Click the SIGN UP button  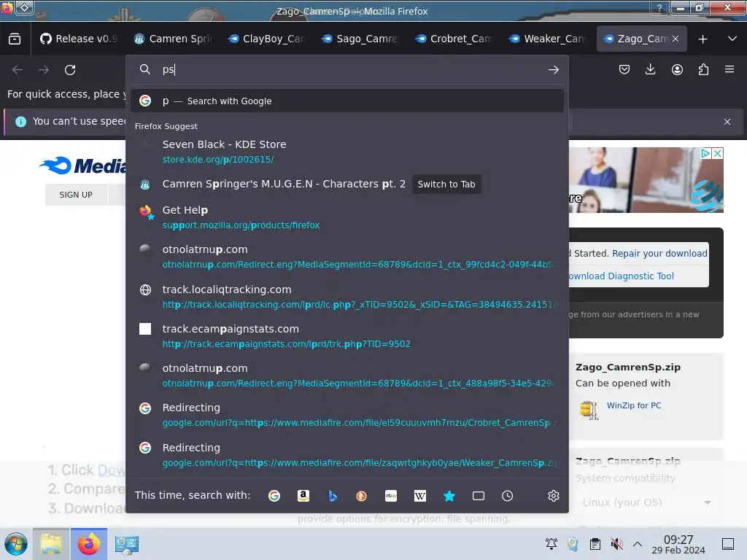pyautogui.click(x=76, y=195)
